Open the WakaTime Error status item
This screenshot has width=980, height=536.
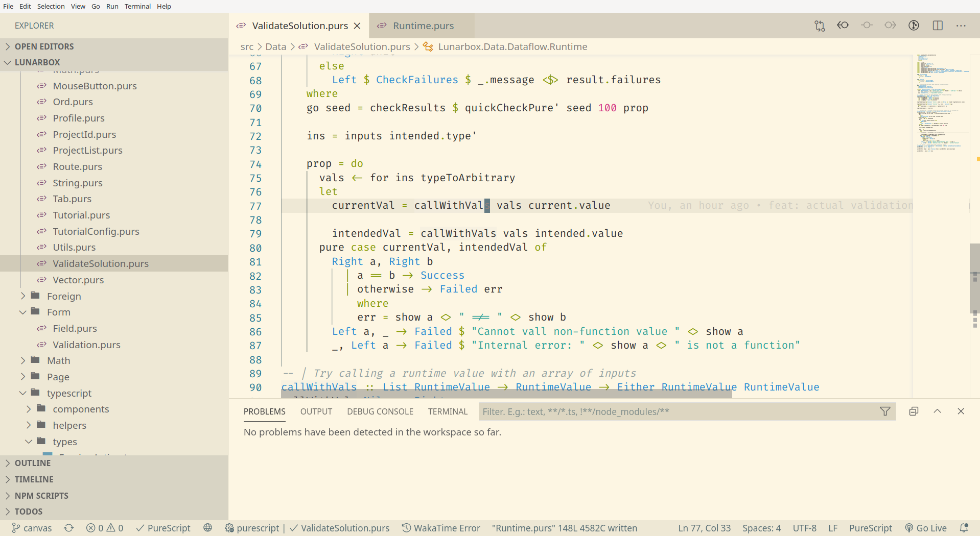pyautogui.click(x=441, y=528)
